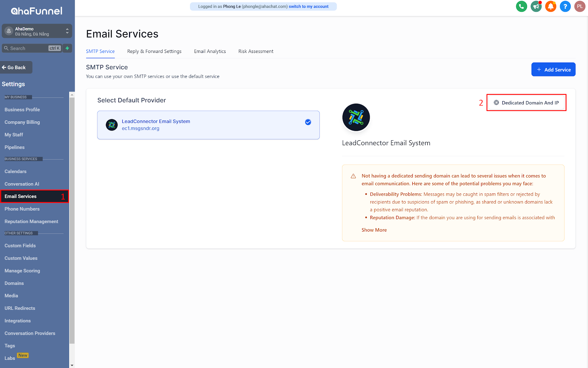Open the Risk Assessment tab
Image resolution: width=588 pixels, height=368 pixels.
tap(256, 51)
